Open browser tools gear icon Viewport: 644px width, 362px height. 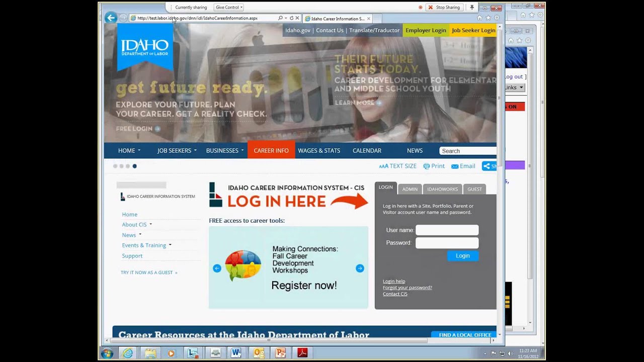coord(497,18)
